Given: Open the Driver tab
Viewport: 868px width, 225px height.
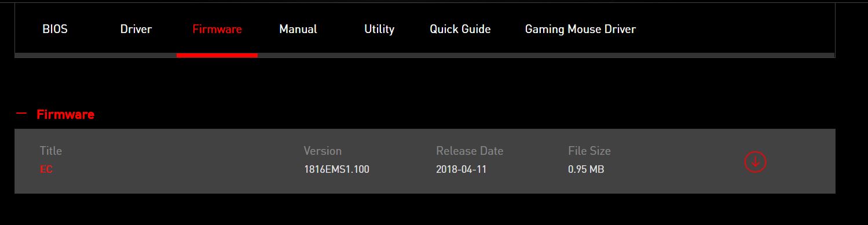Looking at the screenshot, I should pyautogui.click(x=136, y=29).
